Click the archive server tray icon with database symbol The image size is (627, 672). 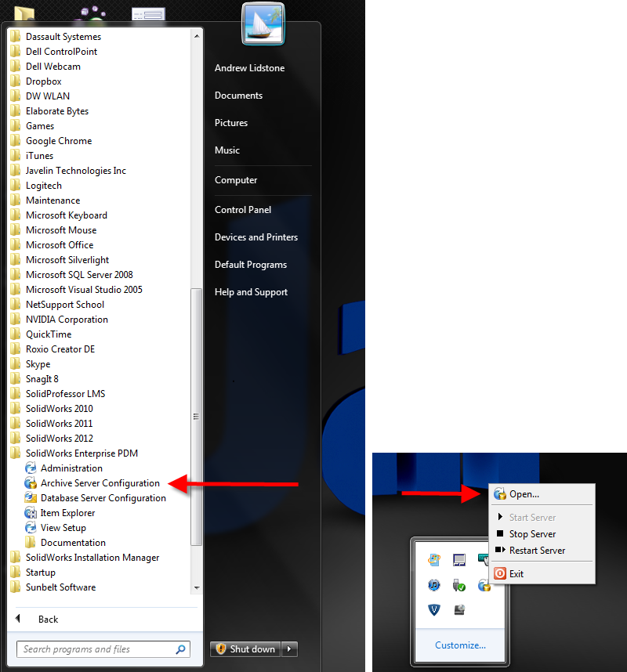(x=484, y=586)
